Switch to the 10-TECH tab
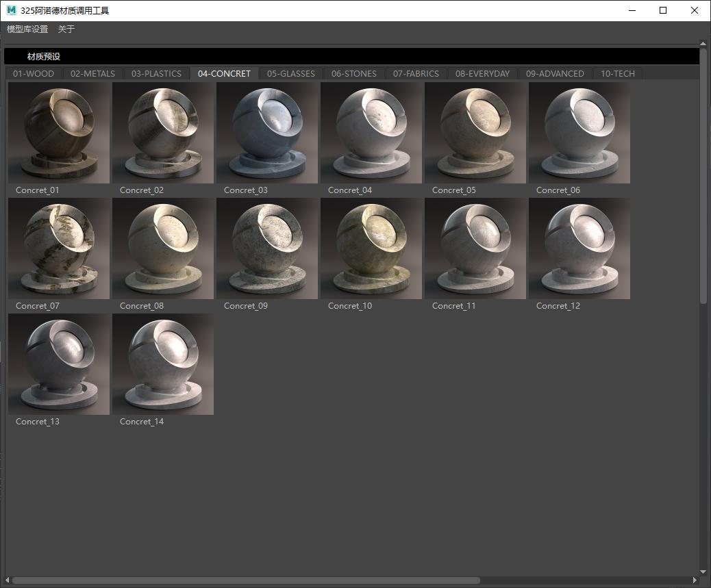This screenshot has height=588, width=711. pos(618,74)
